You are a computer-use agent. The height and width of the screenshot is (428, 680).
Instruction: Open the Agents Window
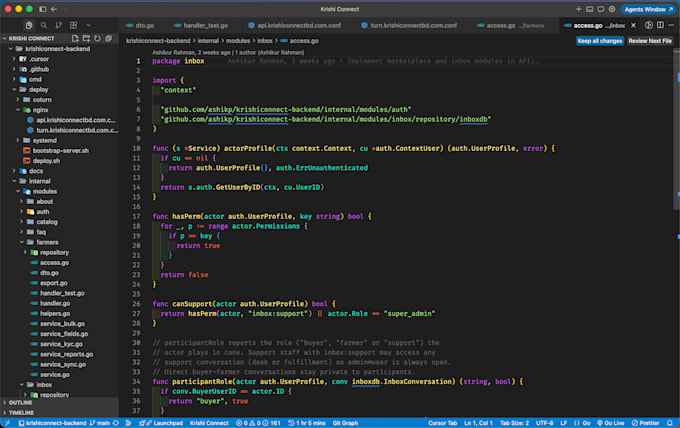648,9
